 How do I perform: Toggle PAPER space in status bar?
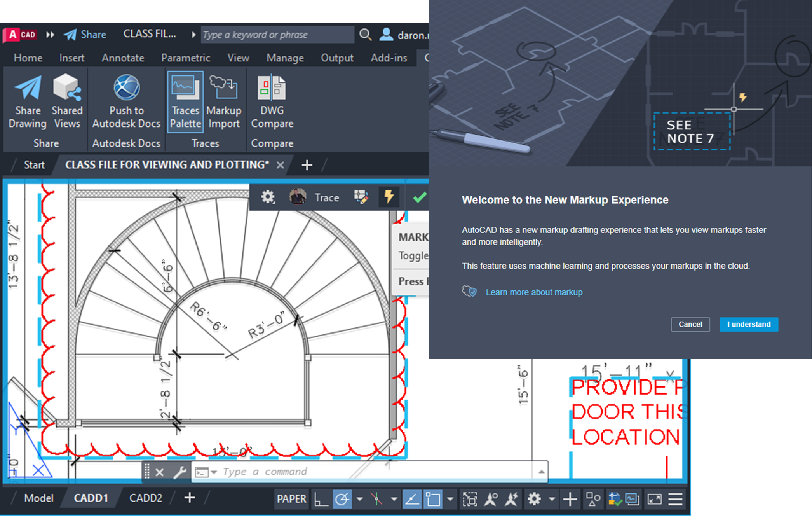[x=291, y=499]
